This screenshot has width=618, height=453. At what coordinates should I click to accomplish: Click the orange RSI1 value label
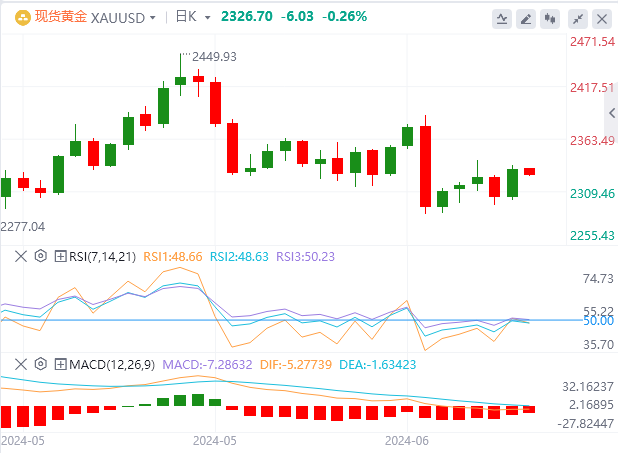tap(173, 256)
